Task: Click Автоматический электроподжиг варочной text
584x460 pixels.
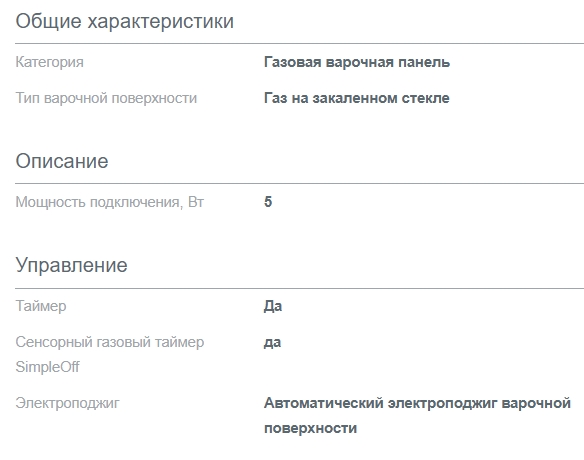Action: 418,403
